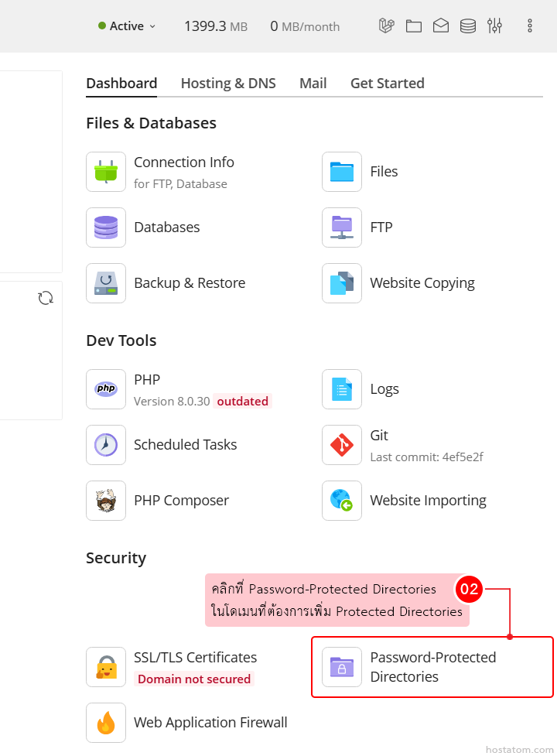Click the settings sliders icon in header
The image size is (557, 756).
point(495,26)
